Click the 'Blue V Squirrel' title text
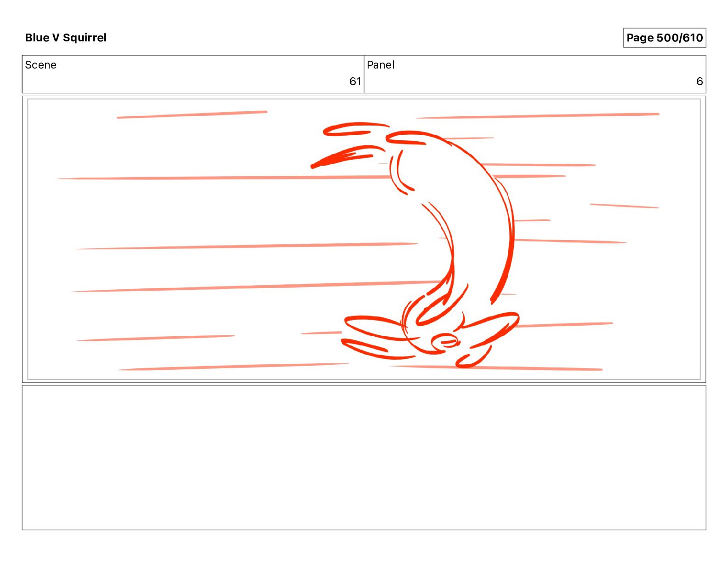Viewport: 728px width, 563px height. click(x=66, y=38)
